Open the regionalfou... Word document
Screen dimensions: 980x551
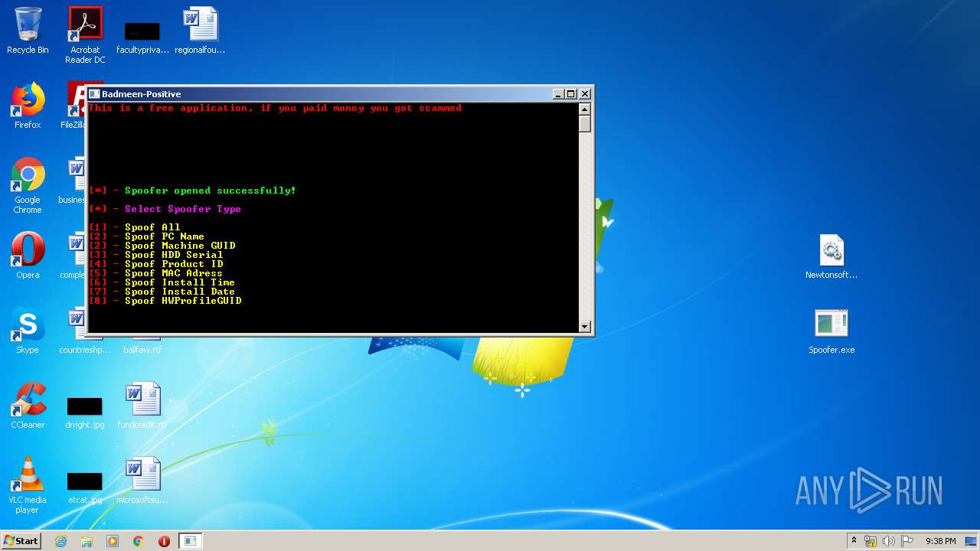tap(201, 31)
